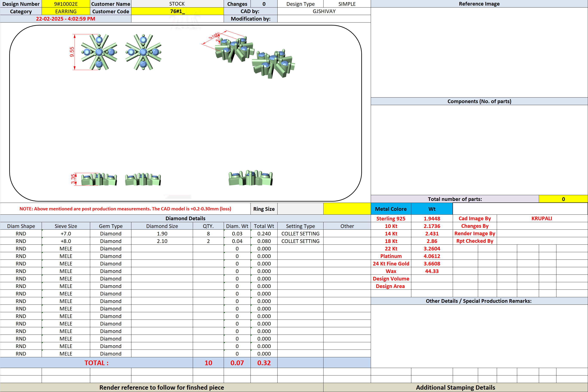Click diamond size 2.10 cell

tap(162, 241)
